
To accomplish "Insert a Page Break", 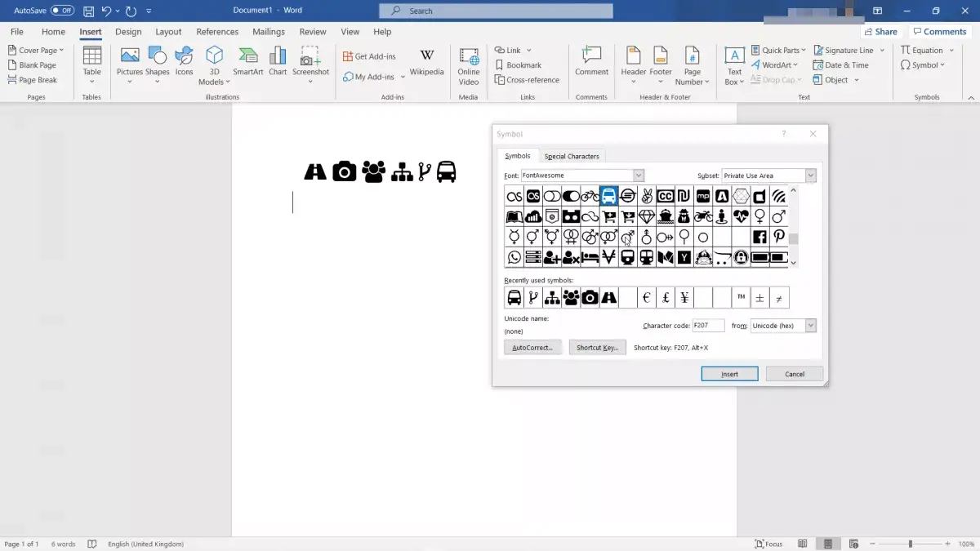I will [33, 80].
